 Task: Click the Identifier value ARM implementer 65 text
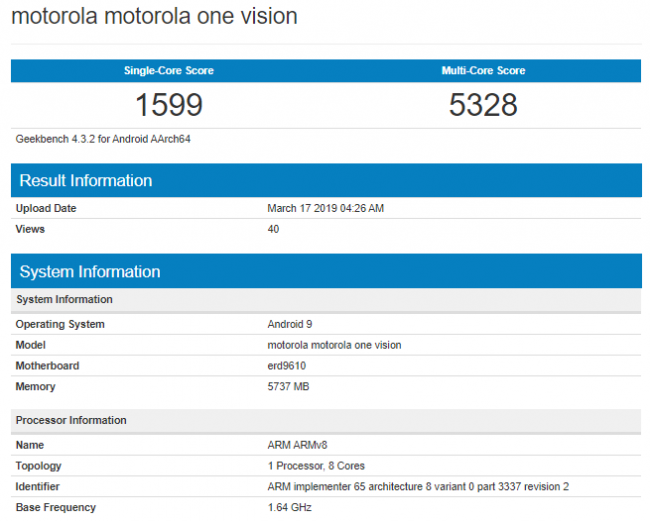(420, 487)
